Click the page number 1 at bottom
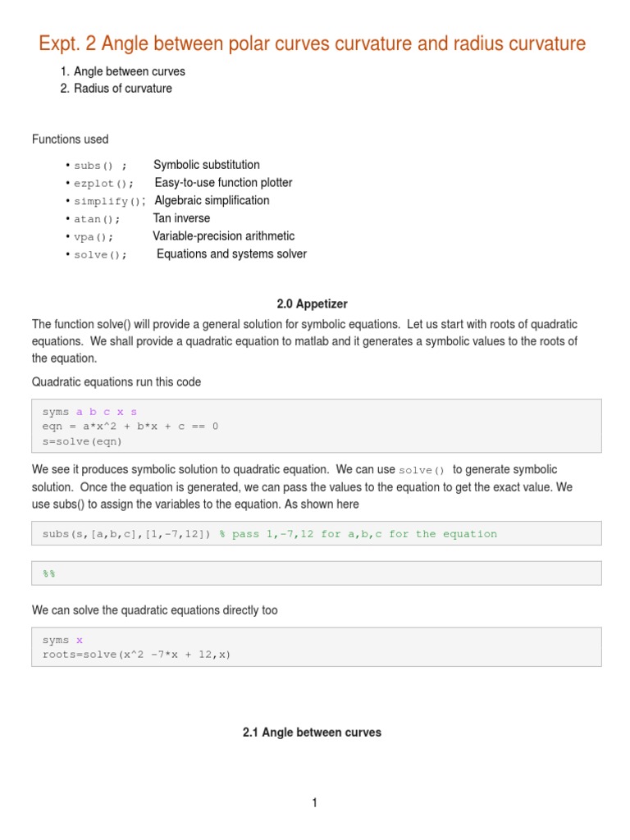 pos(314,803)
